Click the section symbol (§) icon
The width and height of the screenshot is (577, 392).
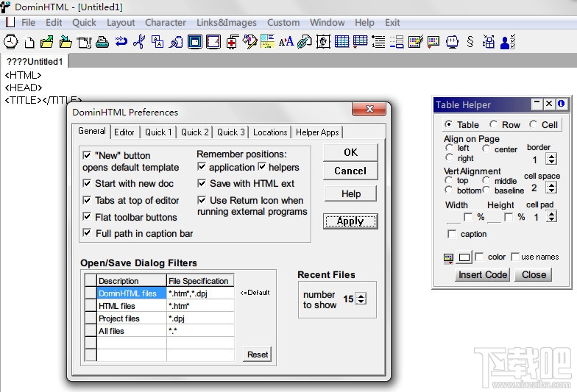pos(470,42)
